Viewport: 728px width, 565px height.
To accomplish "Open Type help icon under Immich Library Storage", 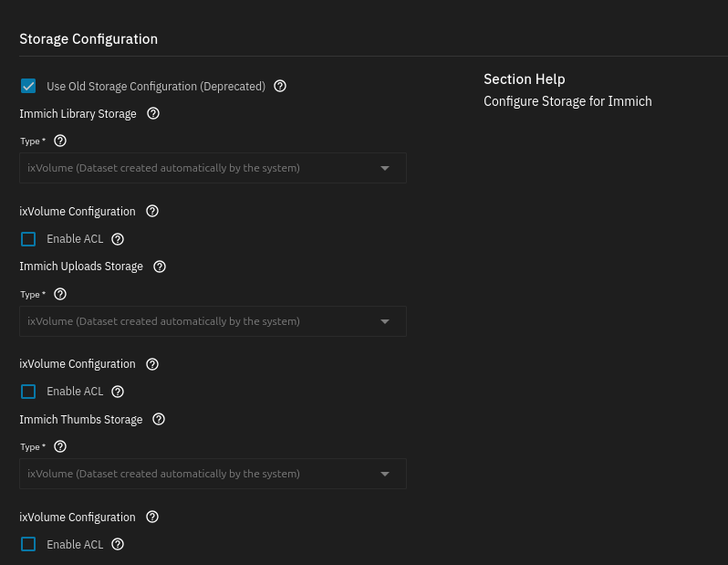I will click(60, 141).
